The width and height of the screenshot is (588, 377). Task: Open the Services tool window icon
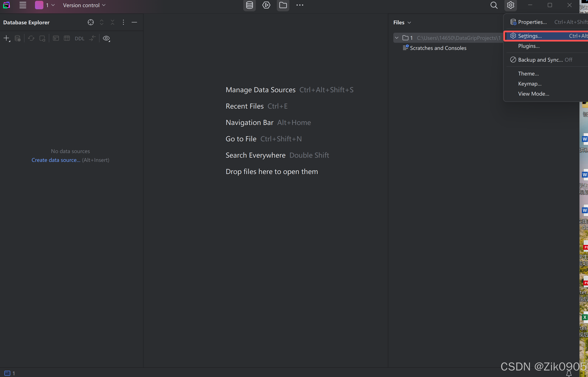click(x=266, y=5)
